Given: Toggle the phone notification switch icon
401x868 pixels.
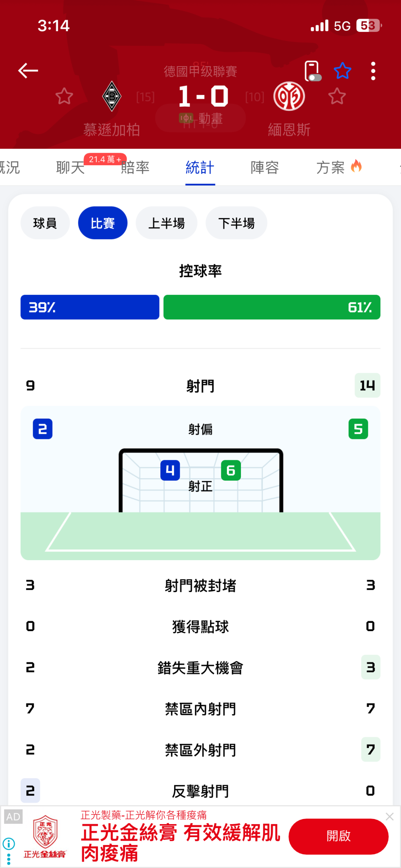Looking at the screenshot, I should [312, 71].
